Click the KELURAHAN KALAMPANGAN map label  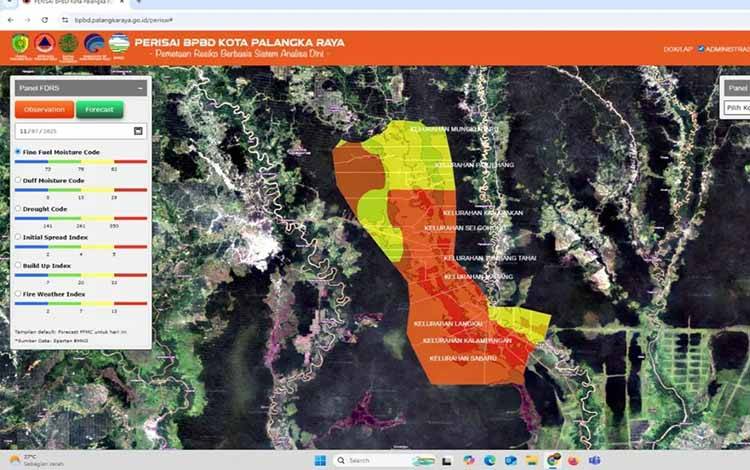coord(467,340)
